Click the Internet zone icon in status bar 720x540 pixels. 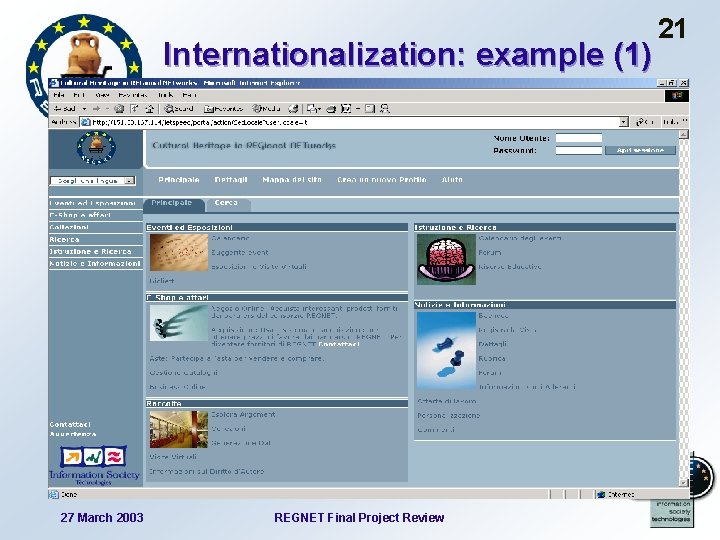click(x=601, y=495)
